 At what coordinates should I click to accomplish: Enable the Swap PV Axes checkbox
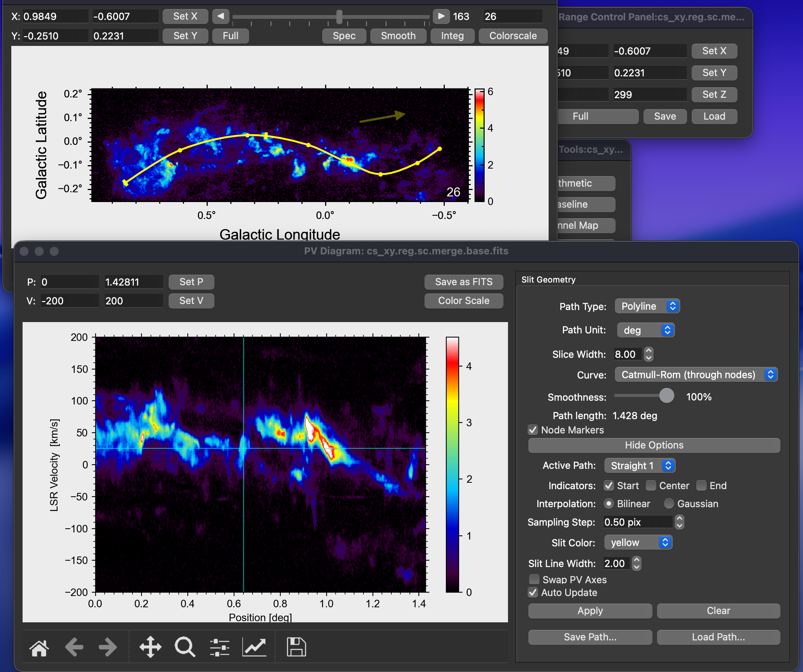(x=534, y=579)
